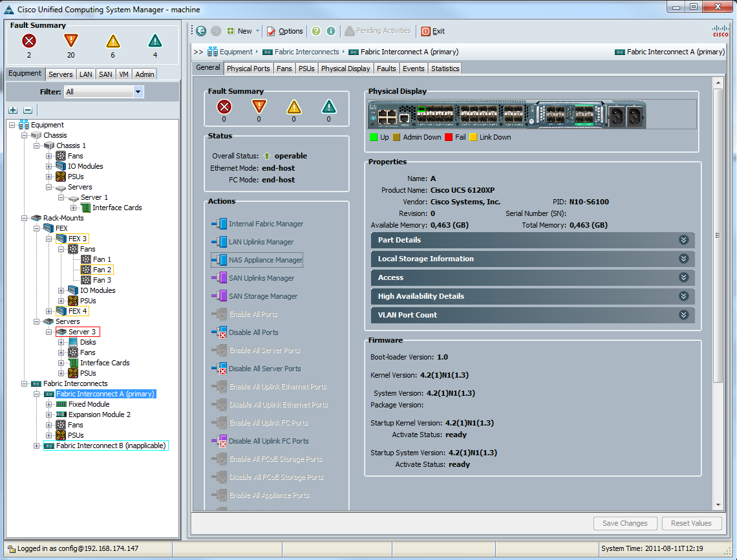Switch to the Physical Ports tab
This screenshot has height=560, width=737.
(248, 69)
